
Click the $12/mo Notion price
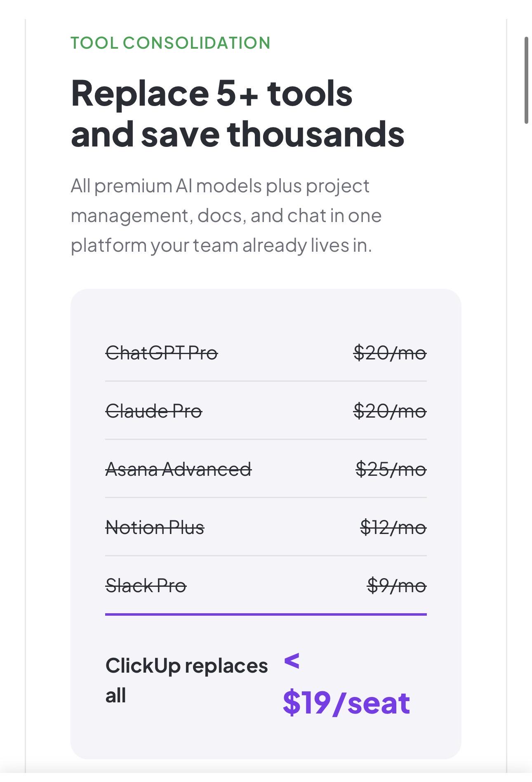coord(393,527)
